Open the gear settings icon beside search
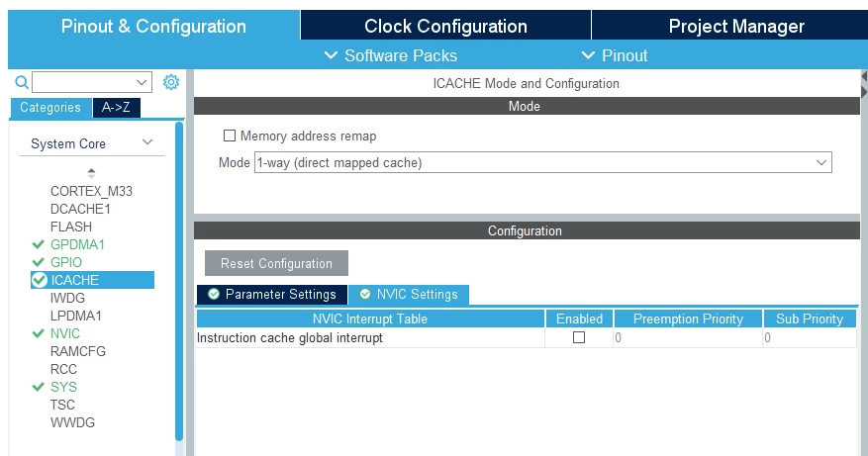Viewport: 868px width, 456px height. click(x=171, y=82)
